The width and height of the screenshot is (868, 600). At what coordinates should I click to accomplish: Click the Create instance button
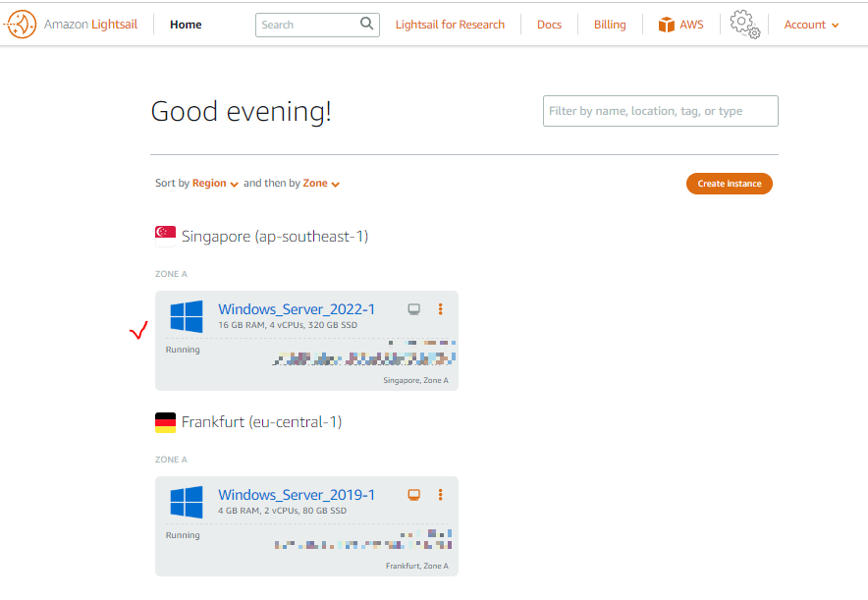729,184
